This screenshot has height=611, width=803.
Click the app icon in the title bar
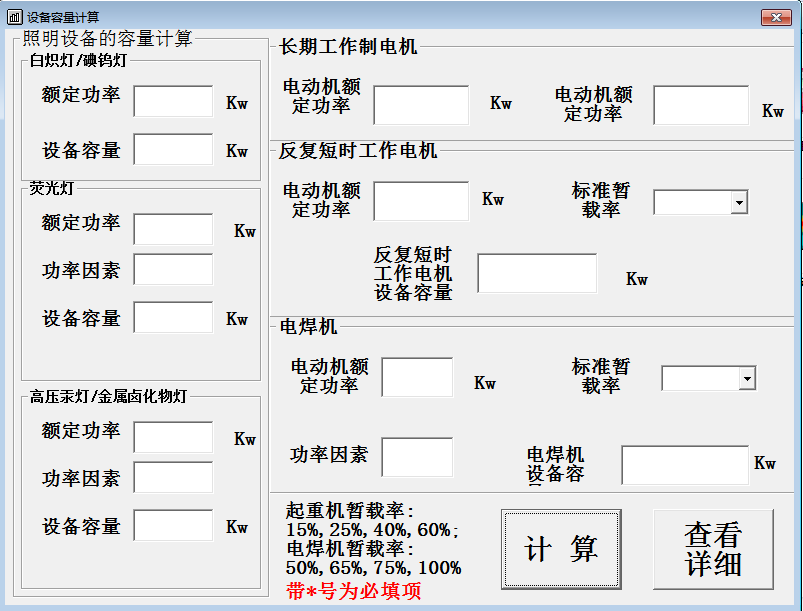(x=14, y=17)
